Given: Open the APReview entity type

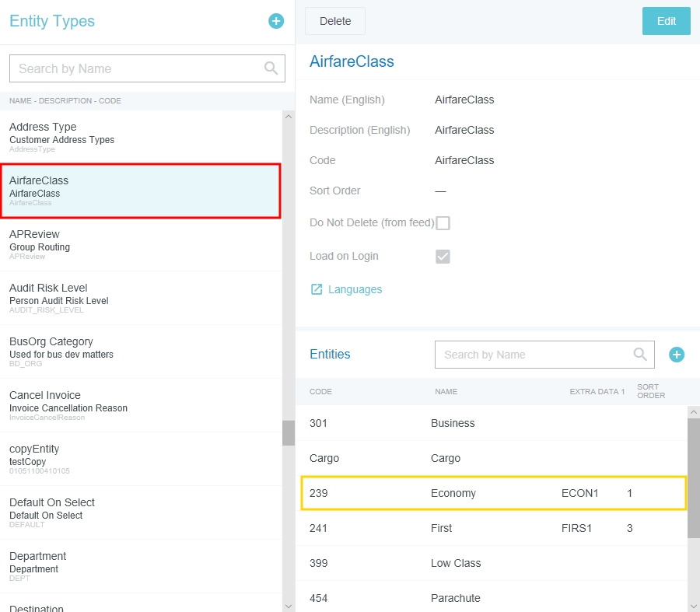Looking at the screenshot, I should (140, 244).
